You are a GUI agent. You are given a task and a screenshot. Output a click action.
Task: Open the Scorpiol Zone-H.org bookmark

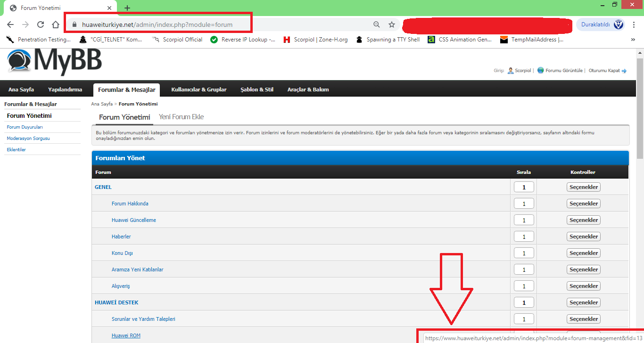point(315,40)
